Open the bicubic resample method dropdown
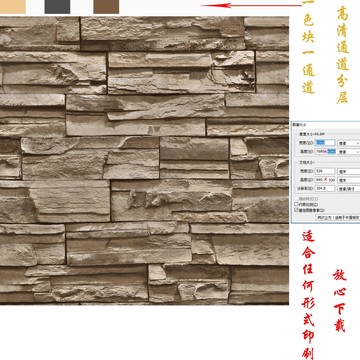The width and height of the screenshot is (360, 360). pos(338,217)
